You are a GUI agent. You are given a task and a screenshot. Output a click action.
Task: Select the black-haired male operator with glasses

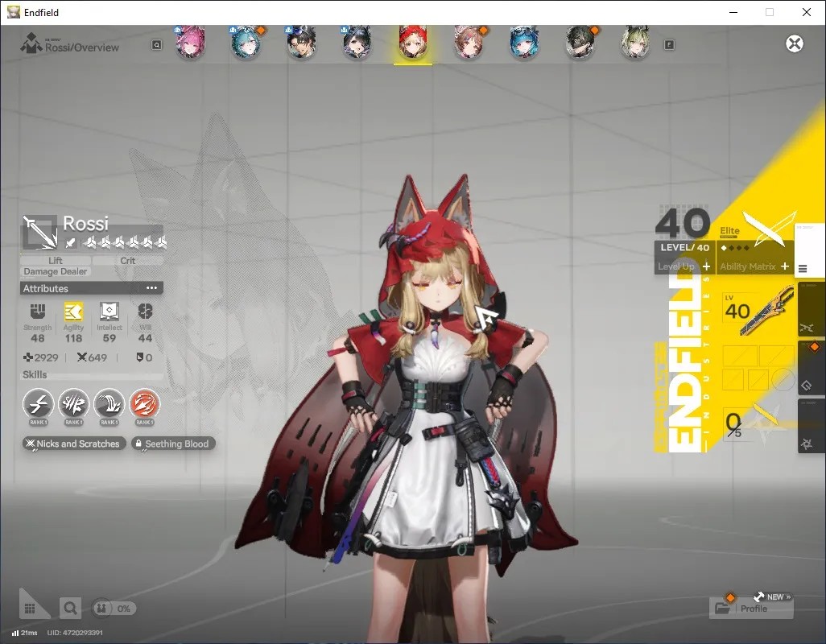pos(301,42)
